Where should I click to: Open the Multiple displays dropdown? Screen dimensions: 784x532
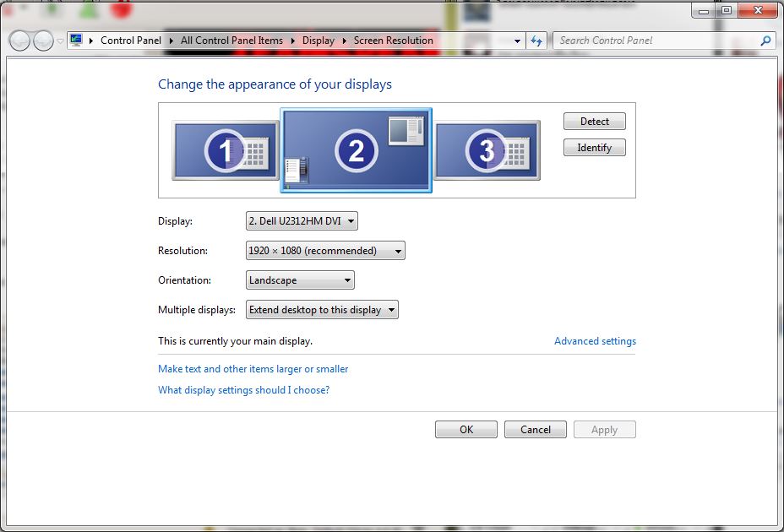tap(322, 310)
